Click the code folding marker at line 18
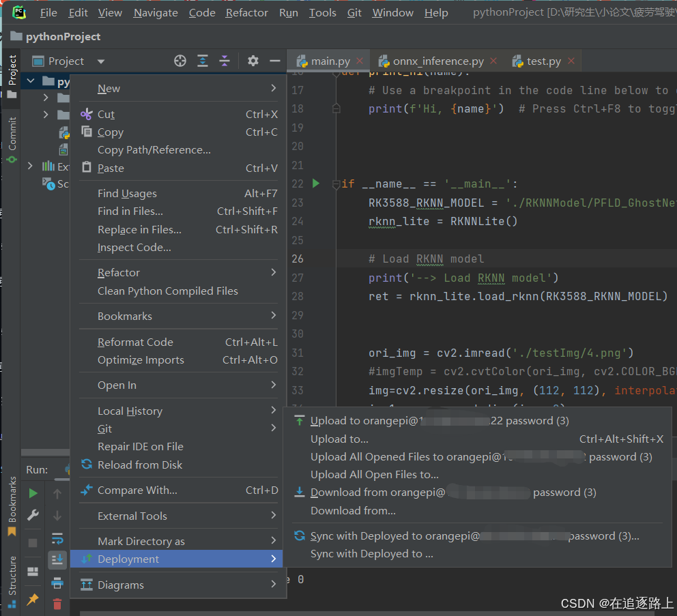This screenshot has height=616, width=677. pyautogui.click(x=336, y=108)
